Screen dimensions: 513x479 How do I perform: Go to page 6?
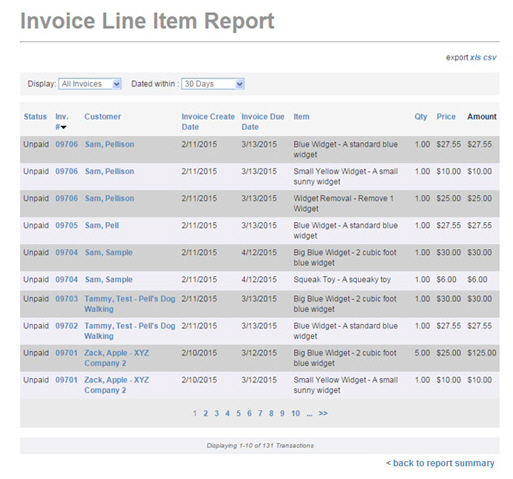coord(249,413)
